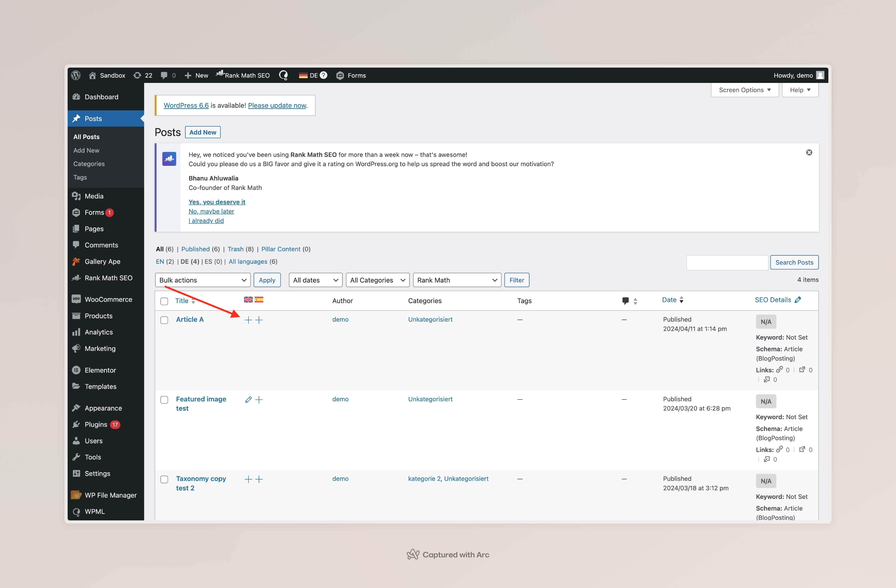The width and height of the screenshot is (896, 588).
Task: Open WooCommerce in the sidebar menu
Action: pyautogui.click(x=108, y=299)
